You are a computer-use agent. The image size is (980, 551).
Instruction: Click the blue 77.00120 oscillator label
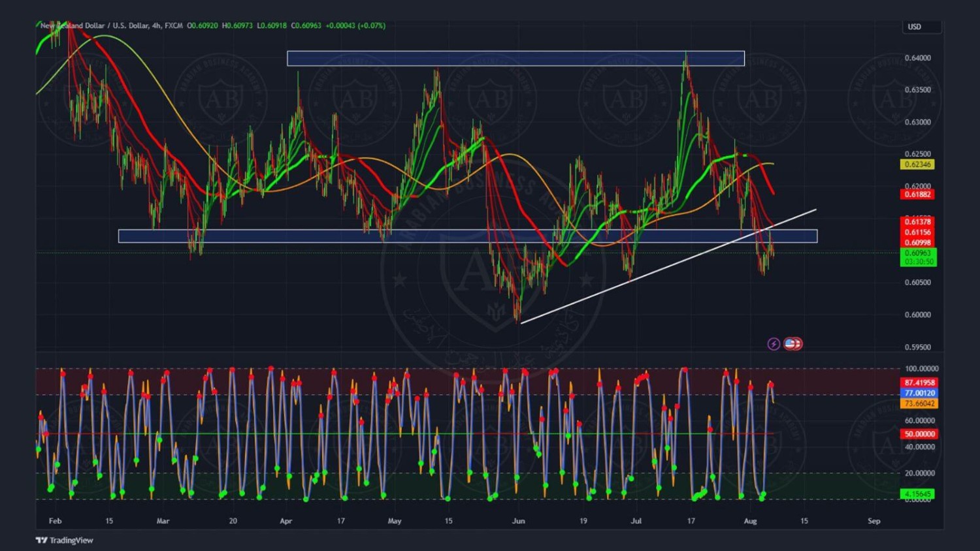coord(919,393)
